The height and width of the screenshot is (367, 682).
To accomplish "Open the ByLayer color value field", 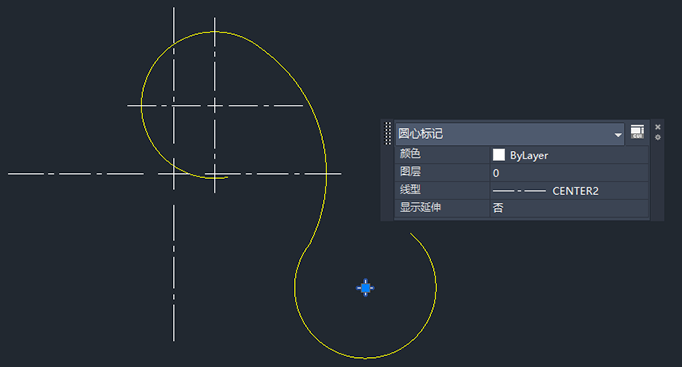I will point(569,155).
